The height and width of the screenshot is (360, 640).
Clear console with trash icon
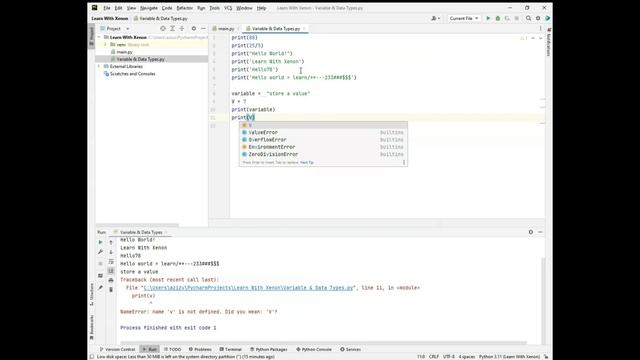point(111,290)
